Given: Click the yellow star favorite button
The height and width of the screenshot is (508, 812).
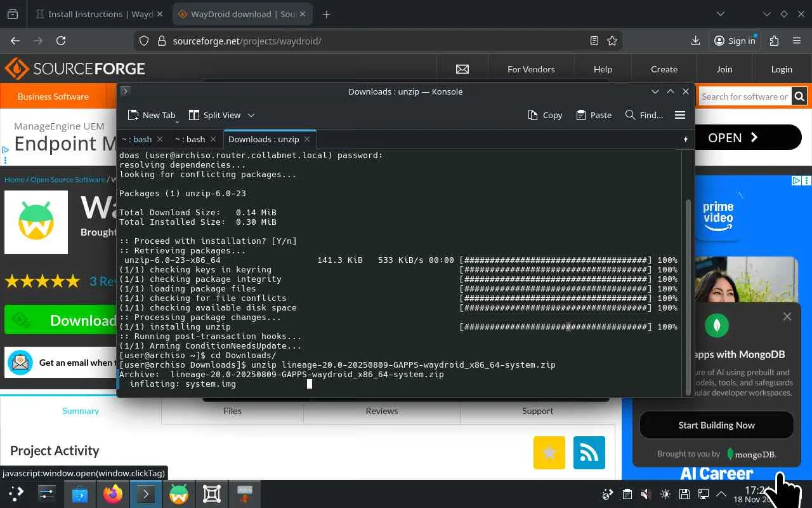Looking at the screenshot, I should [549, 453].
